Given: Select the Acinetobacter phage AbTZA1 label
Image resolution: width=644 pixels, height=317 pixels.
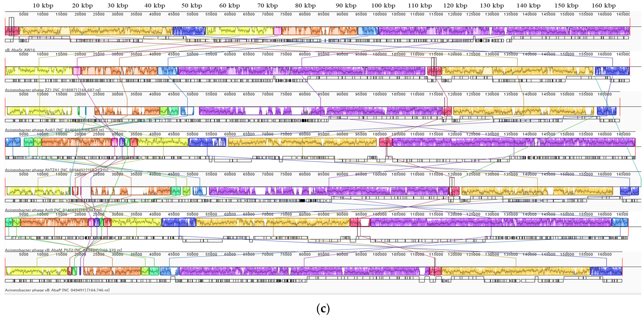Looking at the screenshot, I should point(56,170).
